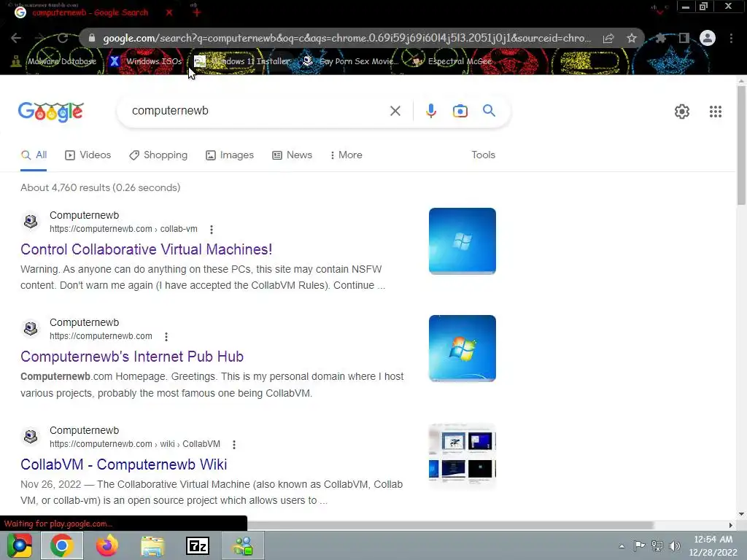Go back using the browser back arrow
747x560 pixels.
click(16, 38)
